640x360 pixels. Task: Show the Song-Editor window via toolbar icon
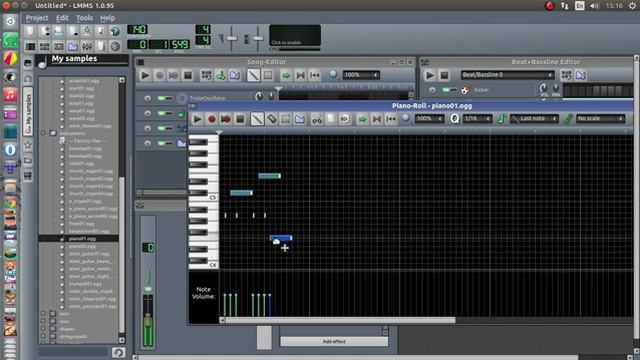pyautogui.click(x=30, y=47)
